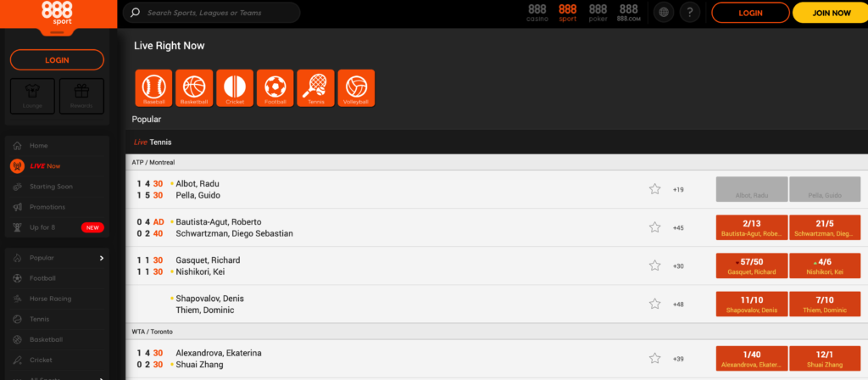Favorite the Bautista-Agut vs Schwartzman star

pyautogui.click(x=655, y=227)
